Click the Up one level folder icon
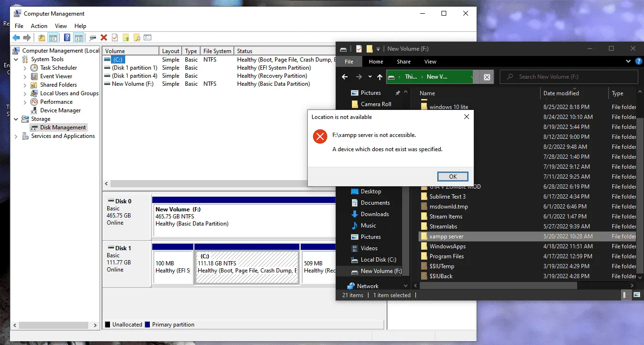This screenshot has height=345, width=644. (x=42, y=38)
